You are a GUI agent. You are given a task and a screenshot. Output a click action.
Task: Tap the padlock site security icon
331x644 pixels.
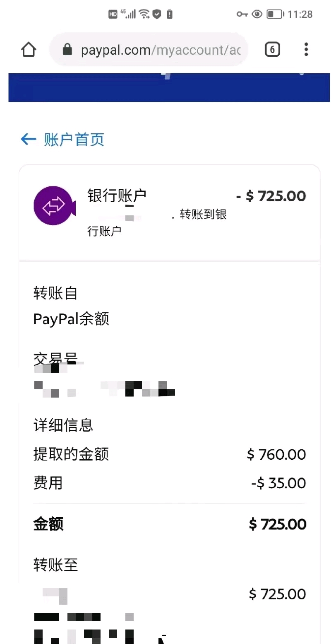point(67,50)
